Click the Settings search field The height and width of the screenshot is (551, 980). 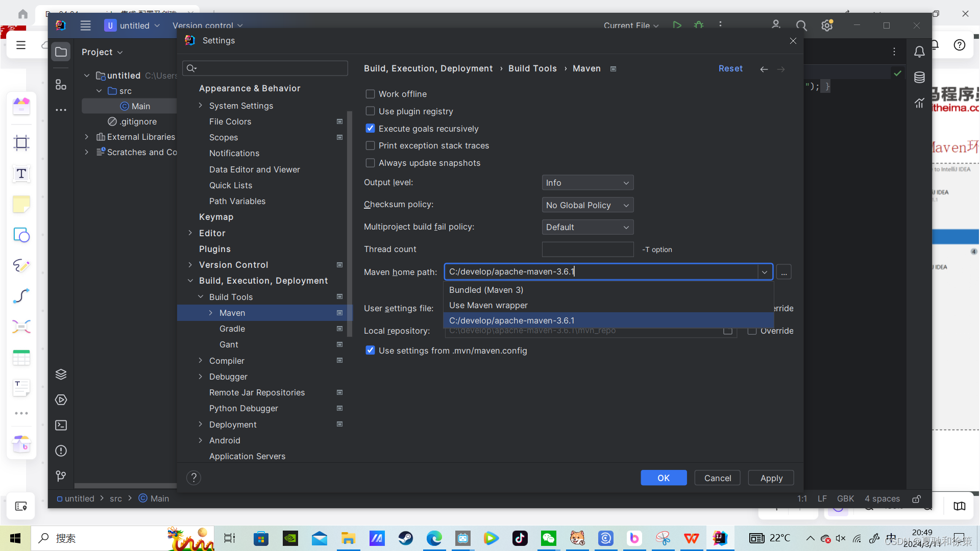tap(265, 68)
